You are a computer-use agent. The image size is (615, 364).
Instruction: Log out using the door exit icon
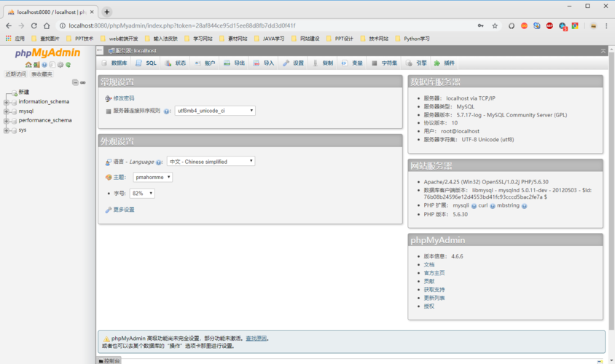pos(36,65)
